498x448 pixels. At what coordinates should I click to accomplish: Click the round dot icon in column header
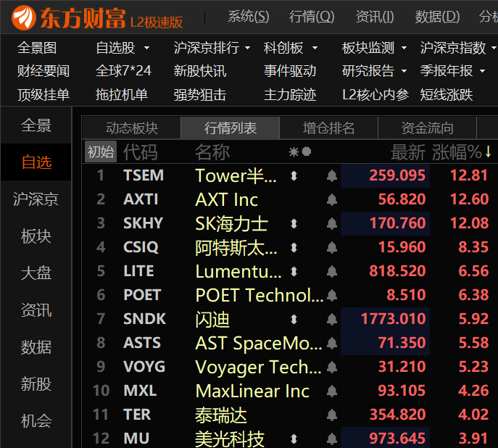(307, 152)
